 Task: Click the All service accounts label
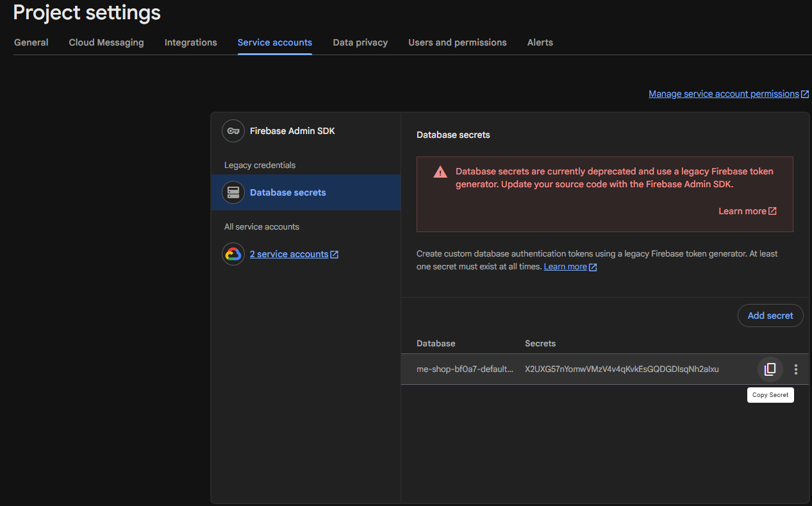pos(261,226)
